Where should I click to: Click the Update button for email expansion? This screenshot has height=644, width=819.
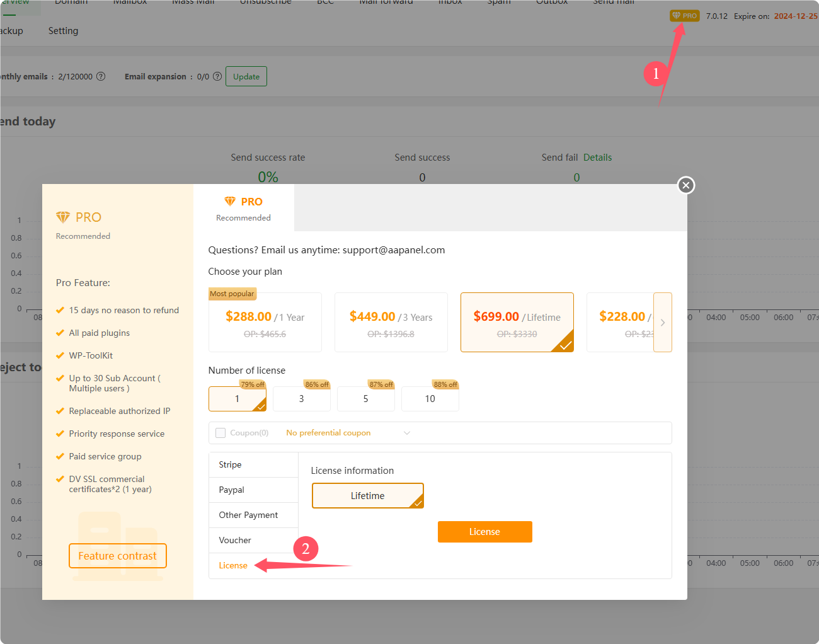(246, 76)
